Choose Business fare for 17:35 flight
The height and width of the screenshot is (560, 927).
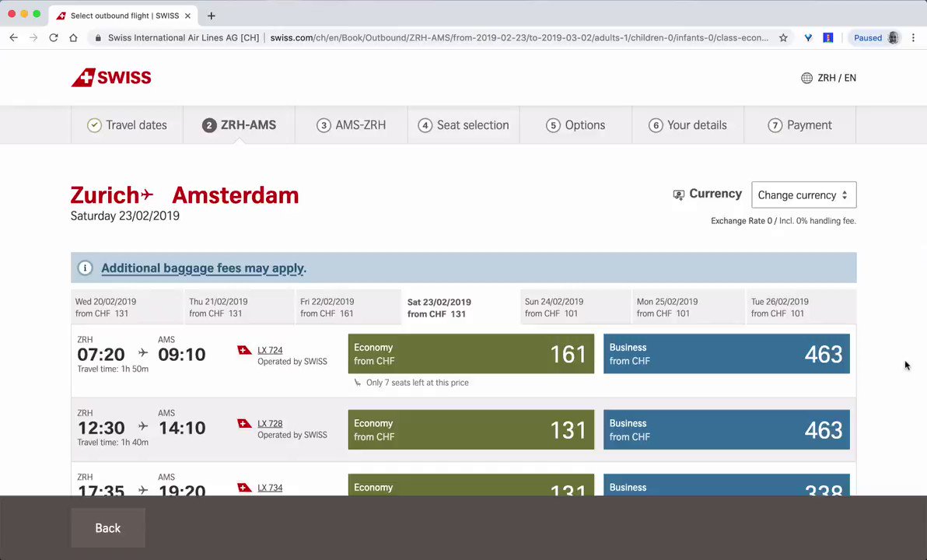tap(726, 485)
